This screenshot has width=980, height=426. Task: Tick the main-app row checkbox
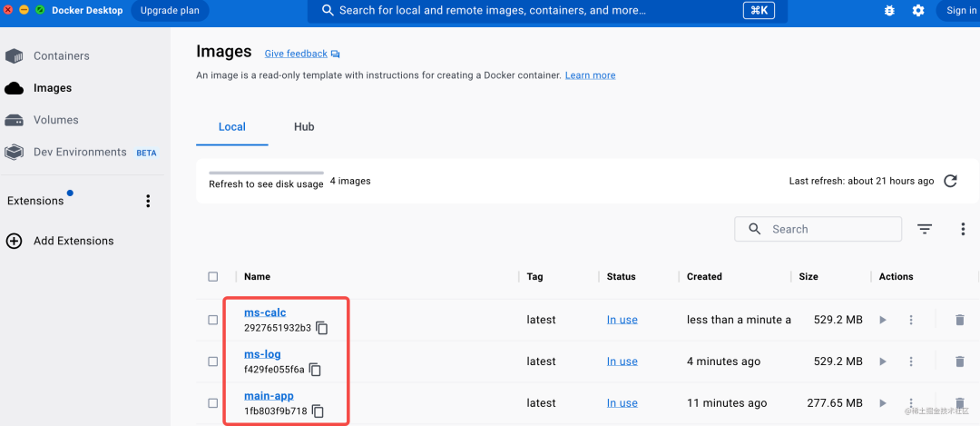click(212, 403)
